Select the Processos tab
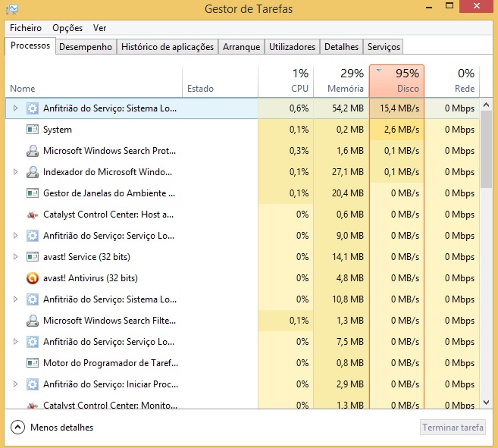 (30, 45)
